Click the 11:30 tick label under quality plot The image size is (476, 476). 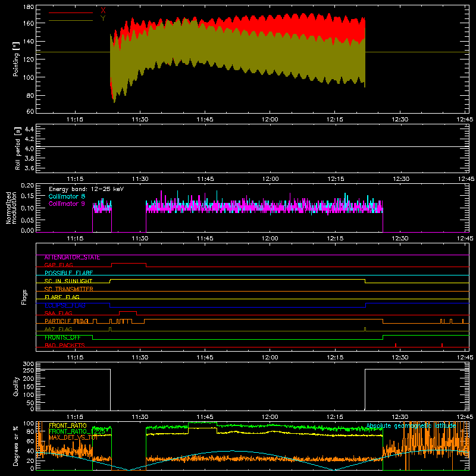[140, 417]
